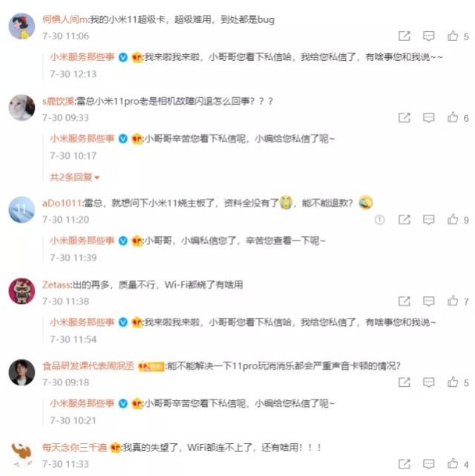475x476 pixels.
Task: Give a thumbs up to aDo1011's comment
Action: coord(453,219)
